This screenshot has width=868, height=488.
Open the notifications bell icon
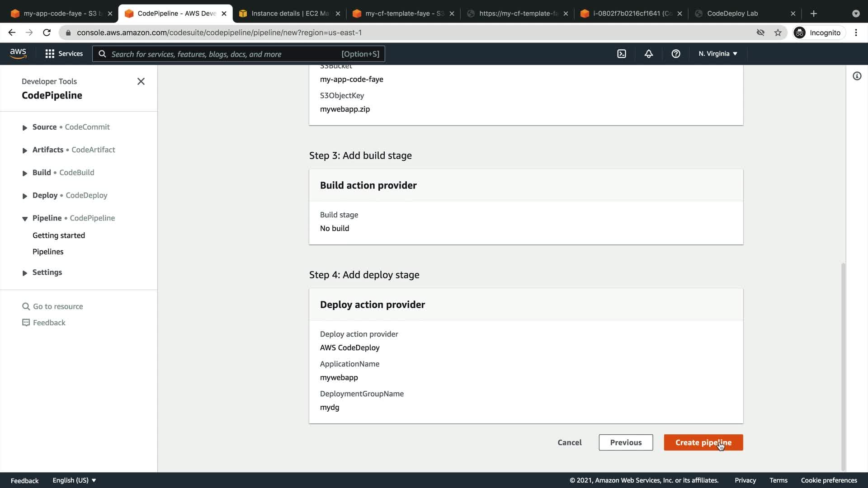[648, 54]
